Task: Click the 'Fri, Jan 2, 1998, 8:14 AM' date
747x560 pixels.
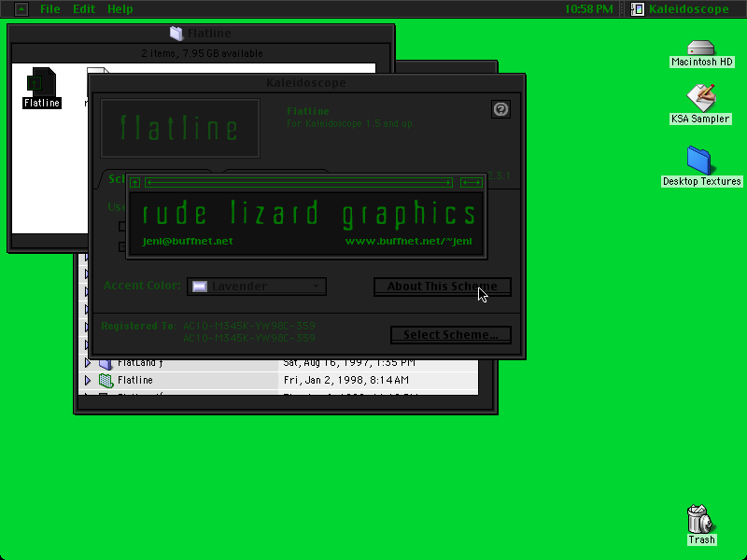Action: tap(346, 380)
